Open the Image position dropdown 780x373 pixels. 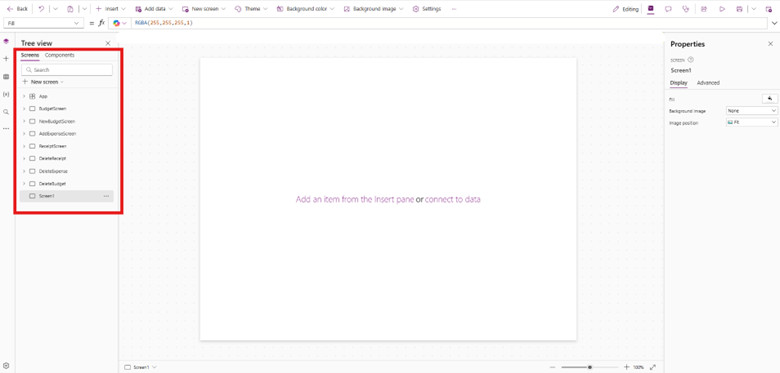click(752, 122)
